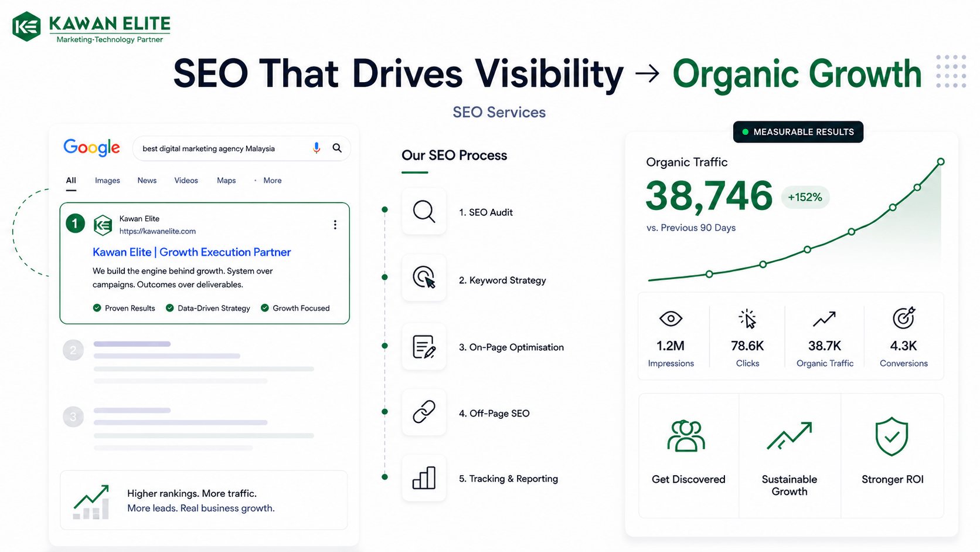The image size is (980, 552).
Task: Click the '2. Keyword Strategy' step label
Action: tap(502, 280)
